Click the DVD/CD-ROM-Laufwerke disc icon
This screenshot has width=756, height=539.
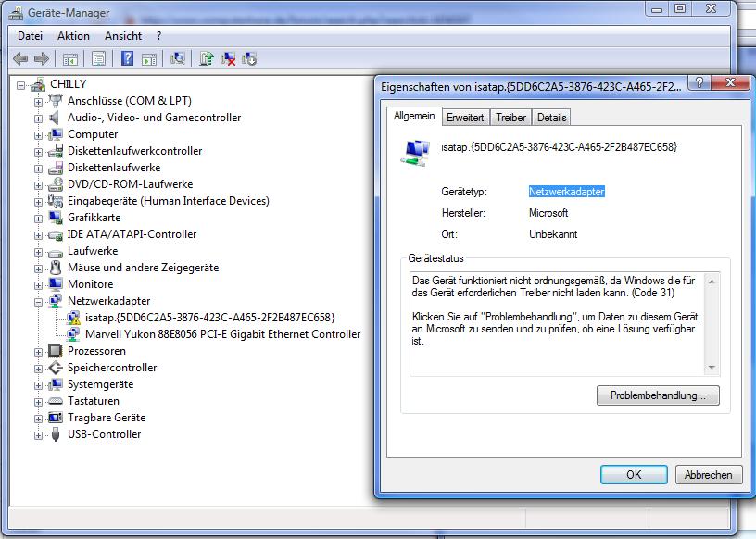coord(56,184)
